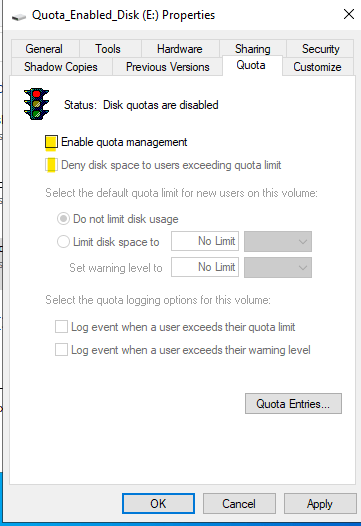Open Quota Entries window
Screen dimensions: 361x526
[293, 404]
